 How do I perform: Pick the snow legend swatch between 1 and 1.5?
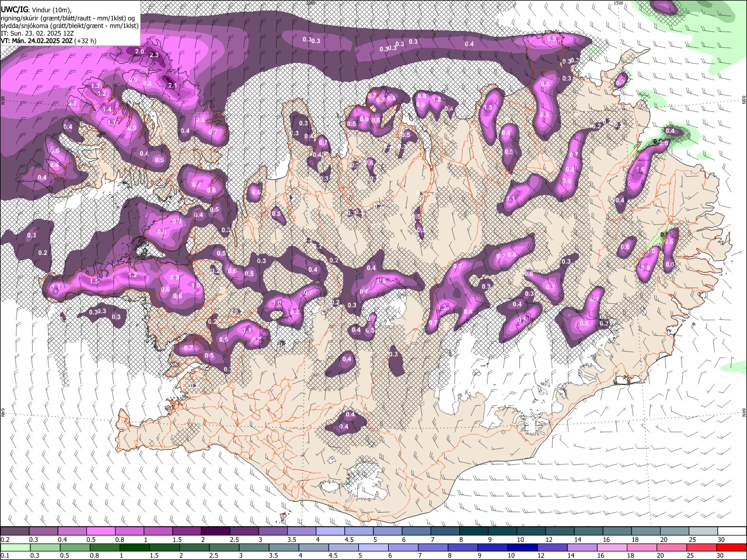[x=158, y=531]
